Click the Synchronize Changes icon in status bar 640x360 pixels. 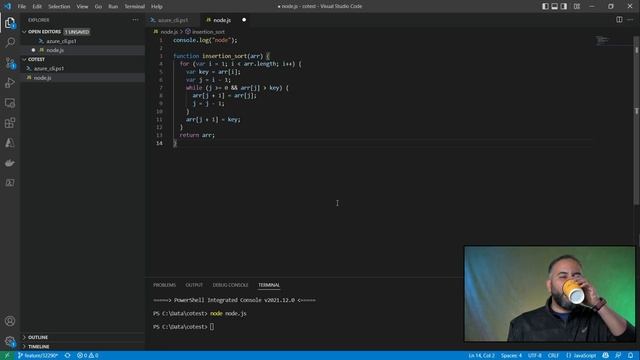(68, 356)
